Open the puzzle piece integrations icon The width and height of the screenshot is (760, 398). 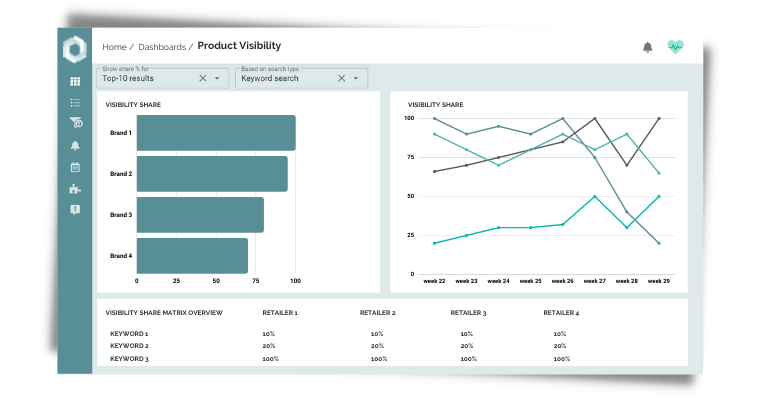pyautogui.click(x=75, y=189)
